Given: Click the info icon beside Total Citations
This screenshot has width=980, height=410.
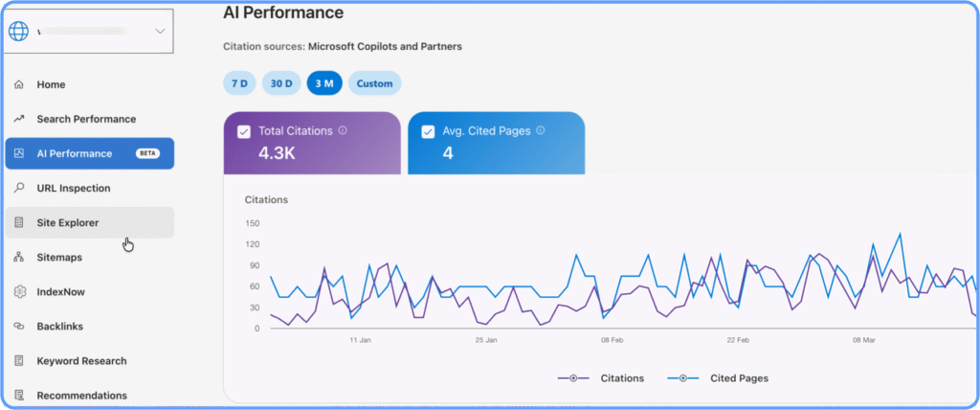Looking at the screenshot, I should coord(343,130).
